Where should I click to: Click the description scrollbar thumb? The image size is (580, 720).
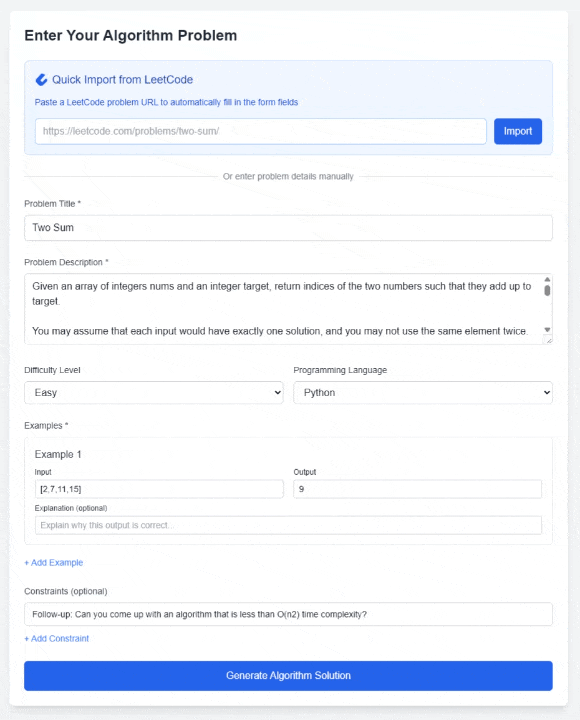pos(547,291)
